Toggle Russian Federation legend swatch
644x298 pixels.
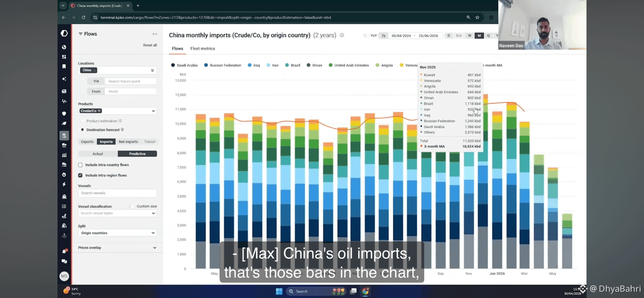click(x=206, y=65)
